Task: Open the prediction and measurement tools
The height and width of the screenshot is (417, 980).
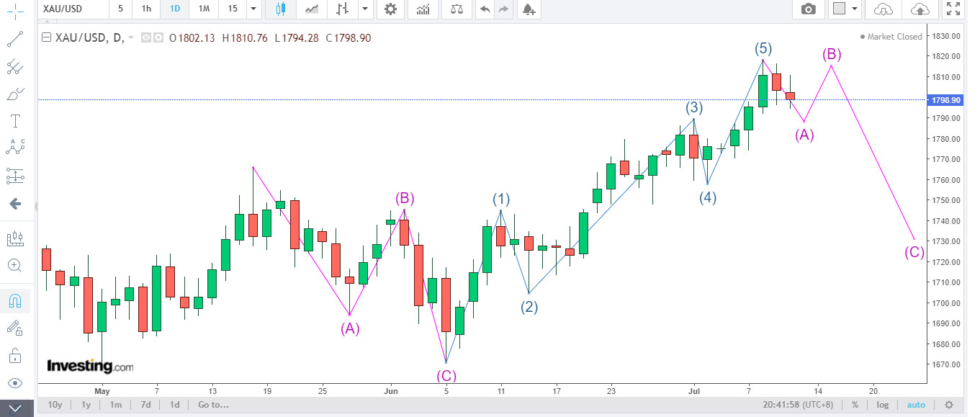Action: [16, 175]
